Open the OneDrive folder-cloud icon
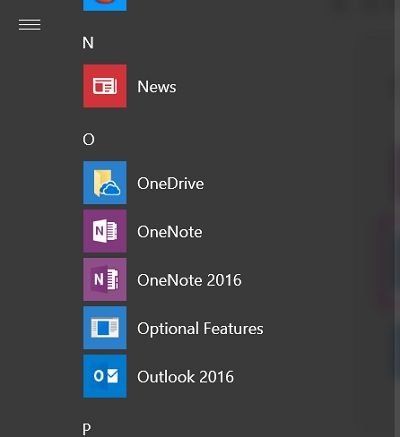Viewport: 400px width, 437px height. tap(105, 183)
